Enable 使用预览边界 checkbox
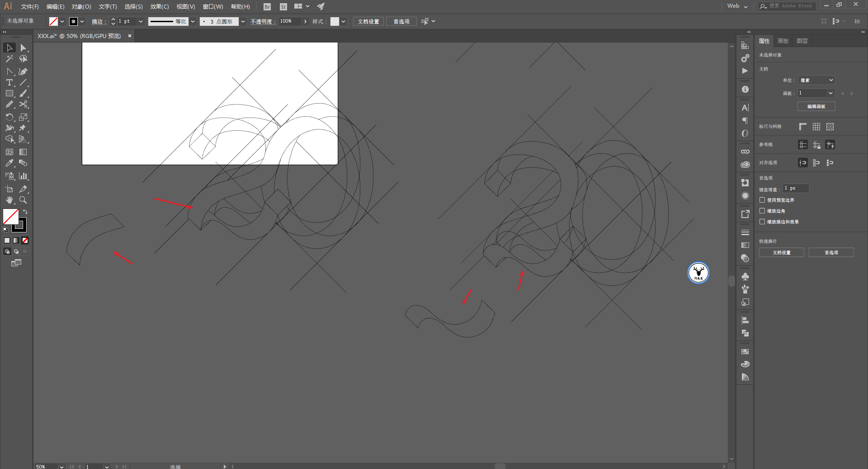 pos(762,200)
